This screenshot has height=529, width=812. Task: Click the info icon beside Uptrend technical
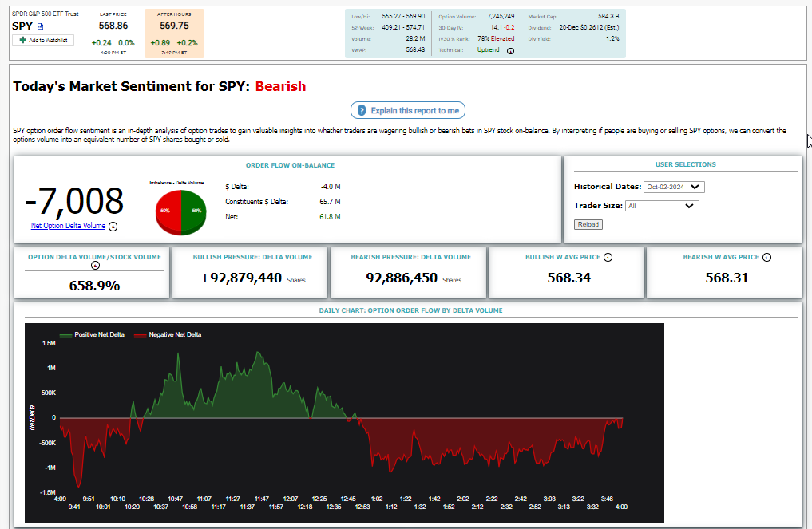[x=511, y=51]
